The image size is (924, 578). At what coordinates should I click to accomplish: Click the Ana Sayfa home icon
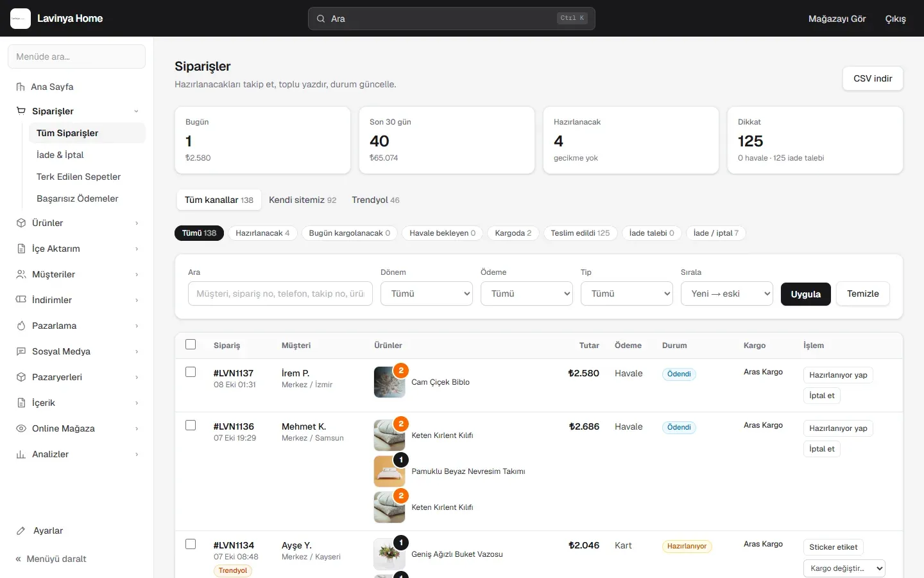tap(21, 87)
